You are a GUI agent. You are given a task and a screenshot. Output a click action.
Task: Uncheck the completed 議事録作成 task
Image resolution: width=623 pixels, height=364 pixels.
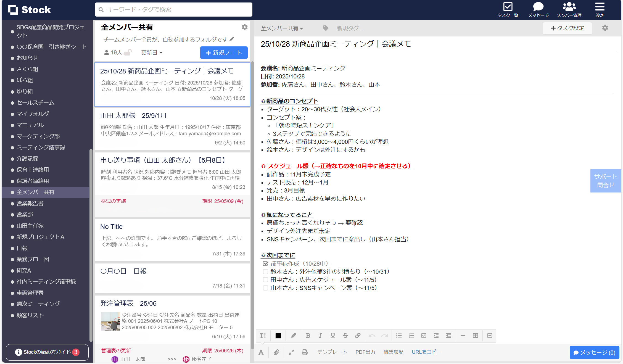coord(265,263)
